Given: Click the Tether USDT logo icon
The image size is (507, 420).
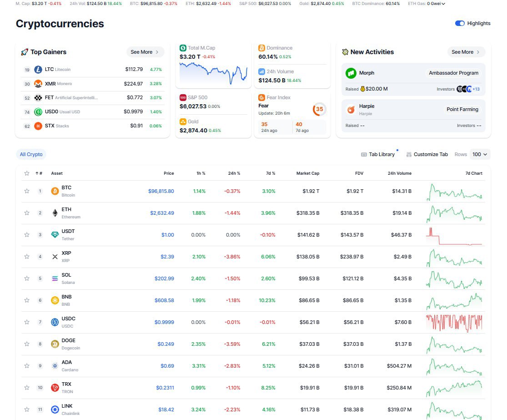Looking at the screenshot, I should tap(55, 235).
